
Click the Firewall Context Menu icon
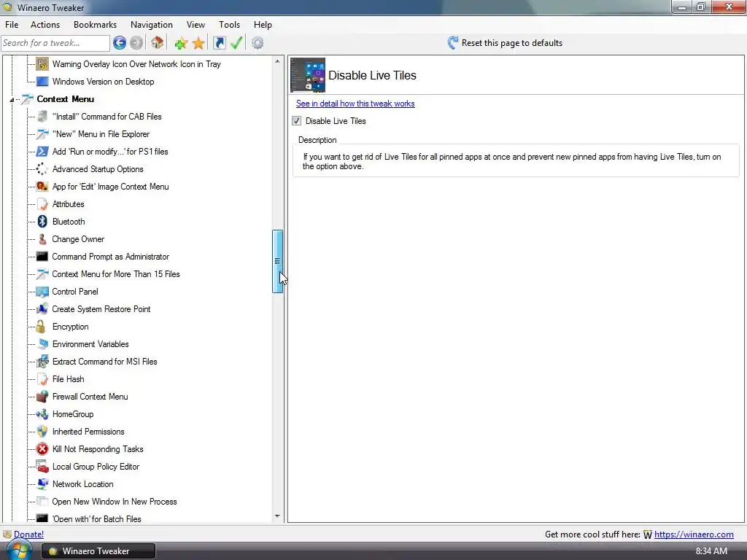[x=42, y=397]
